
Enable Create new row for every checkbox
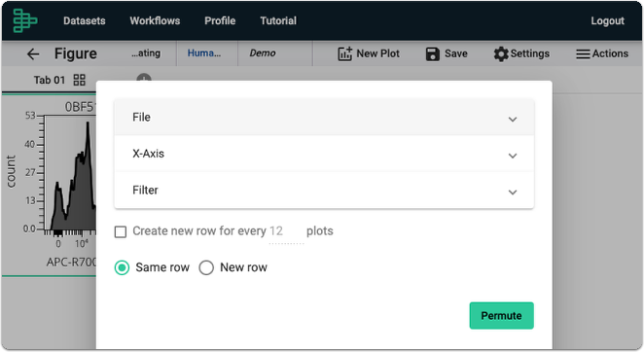coord(121,231)
